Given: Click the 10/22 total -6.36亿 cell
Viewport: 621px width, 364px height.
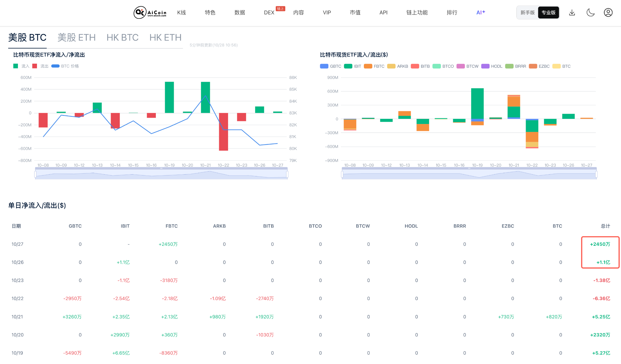Looking at the screenshot, I should pos(601,299).
